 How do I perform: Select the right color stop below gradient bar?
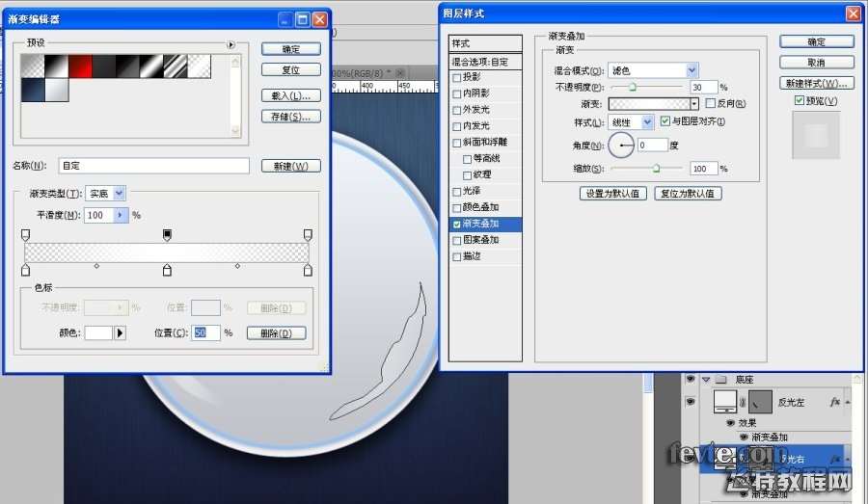click(x=308, y=270)
